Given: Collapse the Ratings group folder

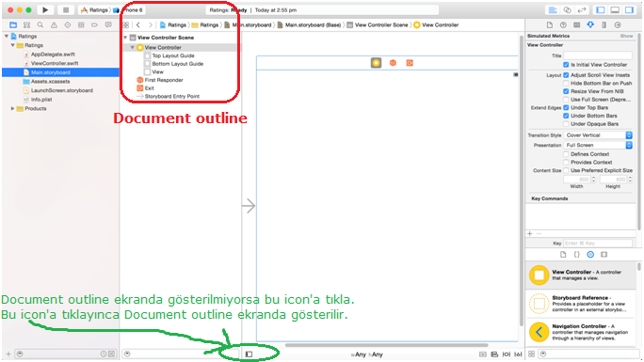Looking at the screenshot, I should click(x=13, y=45).
